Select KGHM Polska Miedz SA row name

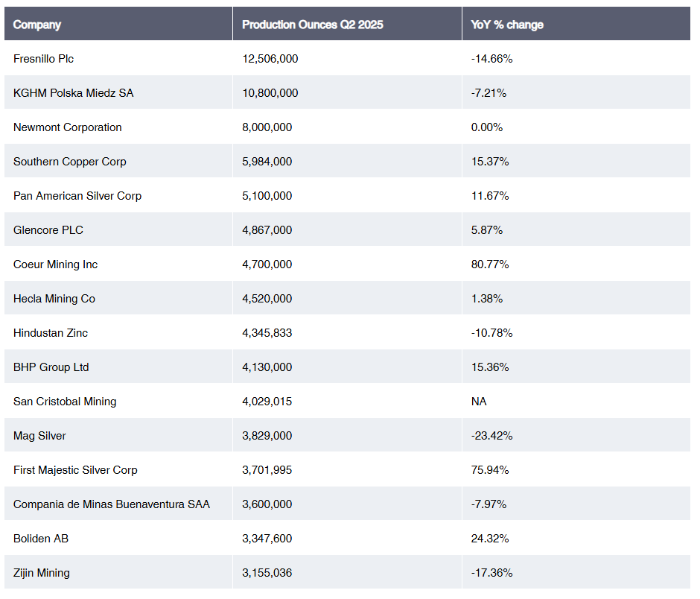(x=74, y=93)
